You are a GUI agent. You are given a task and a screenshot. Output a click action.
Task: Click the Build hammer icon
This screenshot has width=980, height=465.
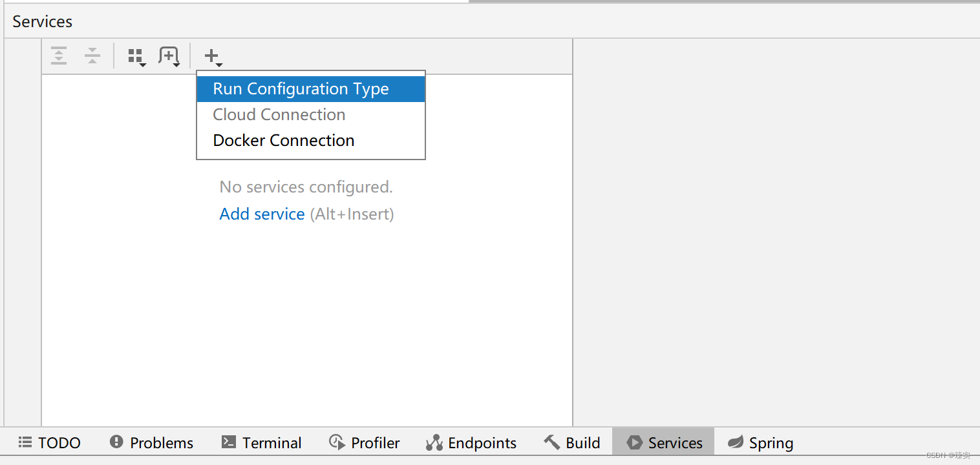click(x=551, y=442)
